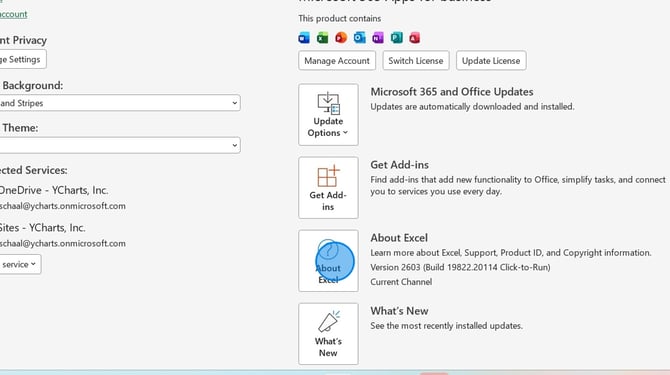Click the Excel app icon under product contains
The height and width of the screenshot is (375, 670).
tap(323, 38)
